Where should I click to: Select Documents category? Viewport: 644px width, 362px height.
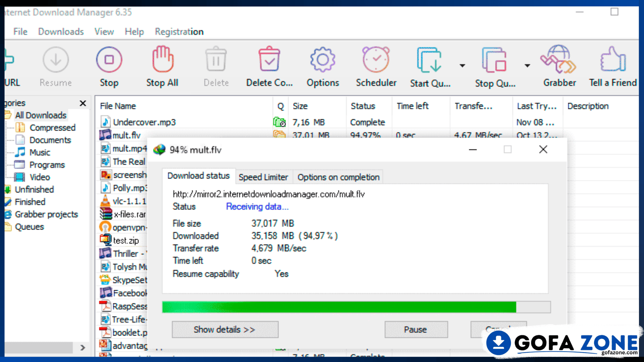(x=50, y=140)
